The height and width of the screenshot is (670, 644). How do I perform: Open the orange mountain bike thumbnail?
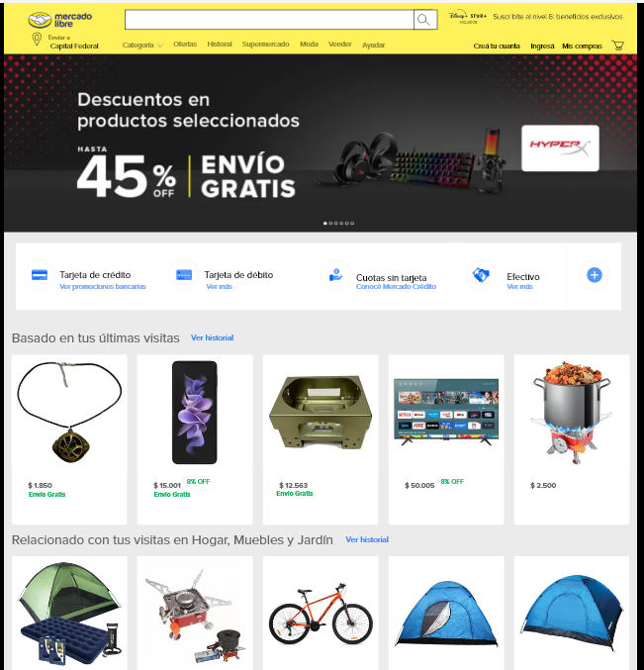pyautogui.click(x=321, y=614)
